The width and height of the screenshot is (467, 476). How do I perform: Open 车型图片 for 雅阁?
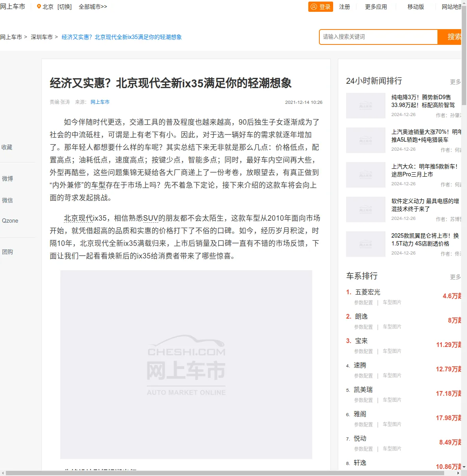pos(392,424)
